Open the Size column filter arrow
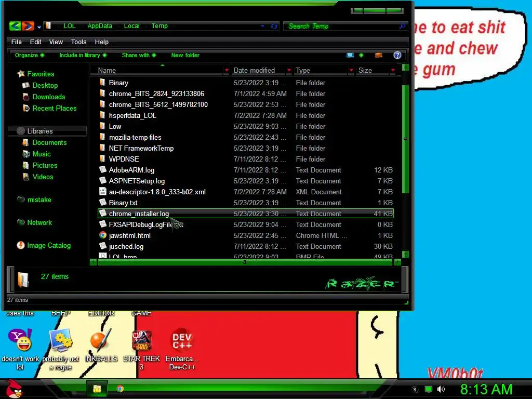The image size is (532, 399). (x=393, y=70)
